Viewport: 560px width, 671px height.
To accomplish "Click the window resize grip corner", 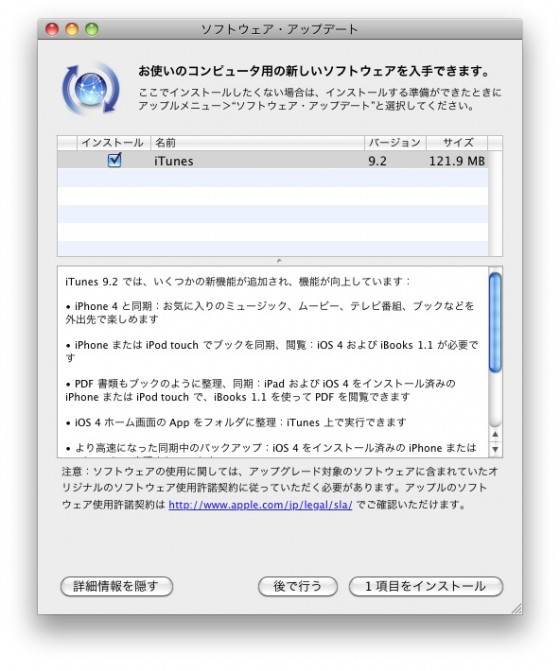I will pyautogui.click(x=516, y=608).
